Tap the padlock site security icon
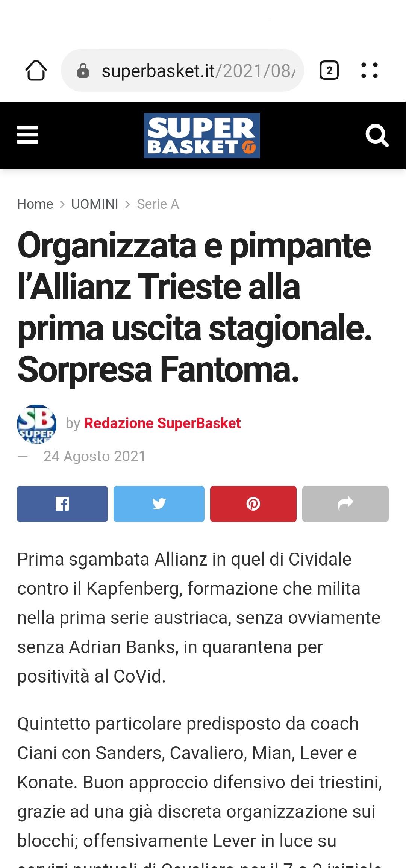Screen dimensions: 406x868 click(83, 70)
